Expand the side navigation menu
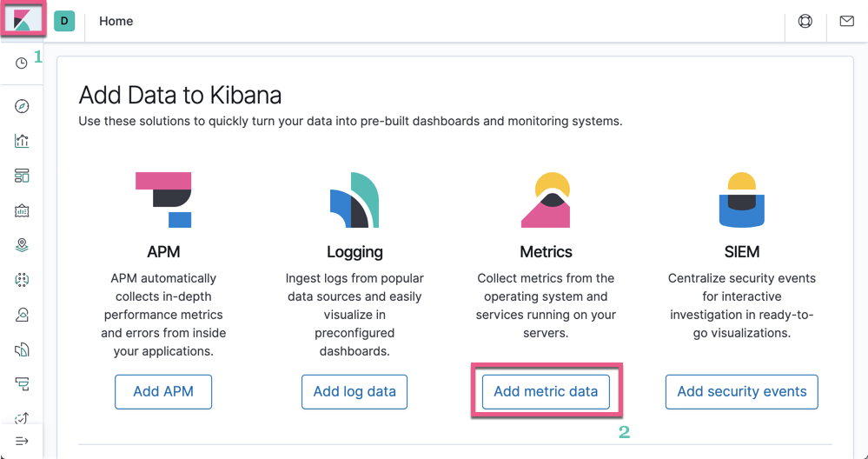This screenshot has height=459, width=868. (x=22, y=442)
